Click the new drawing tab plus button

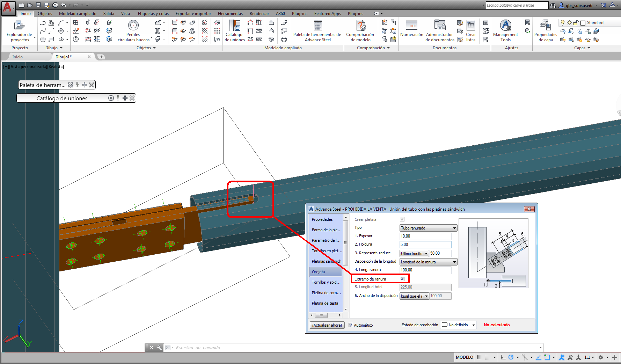[101, 57]
